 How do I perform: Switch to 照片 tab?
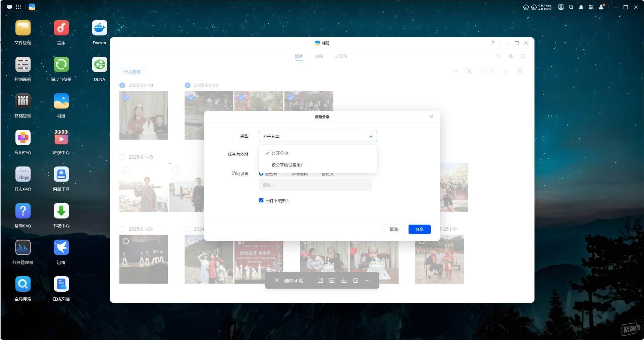(x=299, y=56)
